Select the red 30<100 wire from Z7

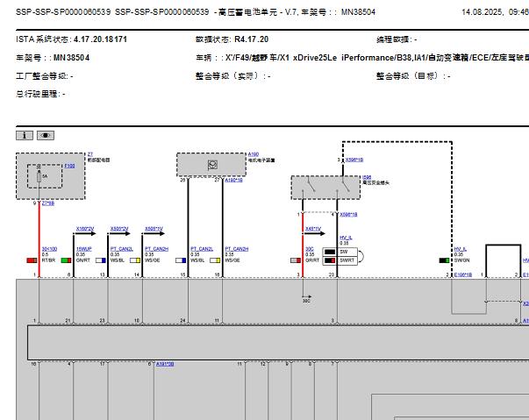39,239
